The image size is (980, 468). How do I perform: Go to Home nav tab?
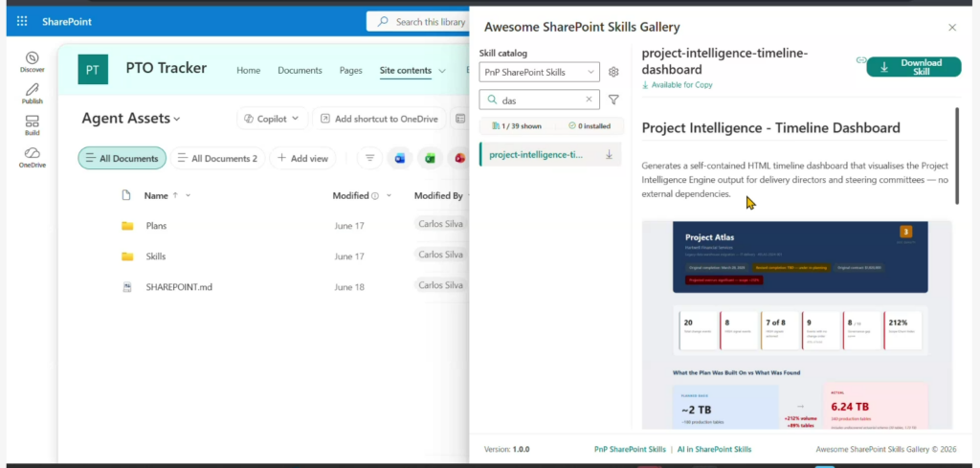pos(248,71)
